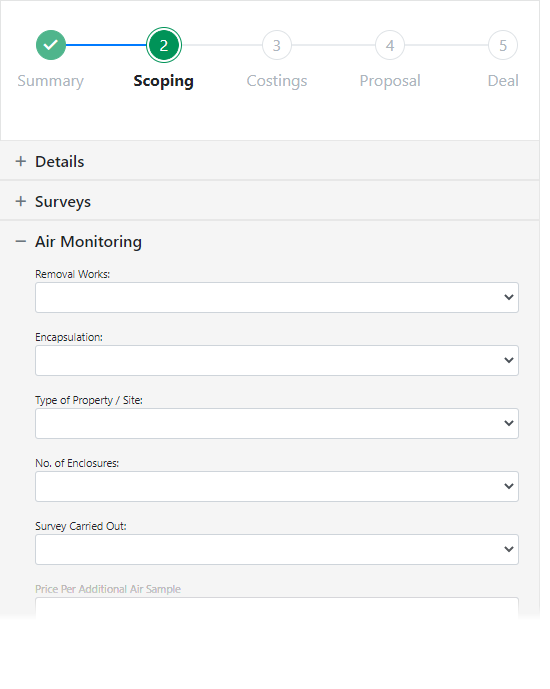Go to step 5 Deal circle
Image resolution: width=550 pixels, height=689 pixels.
pyautogui.click(x=503, y=45)
